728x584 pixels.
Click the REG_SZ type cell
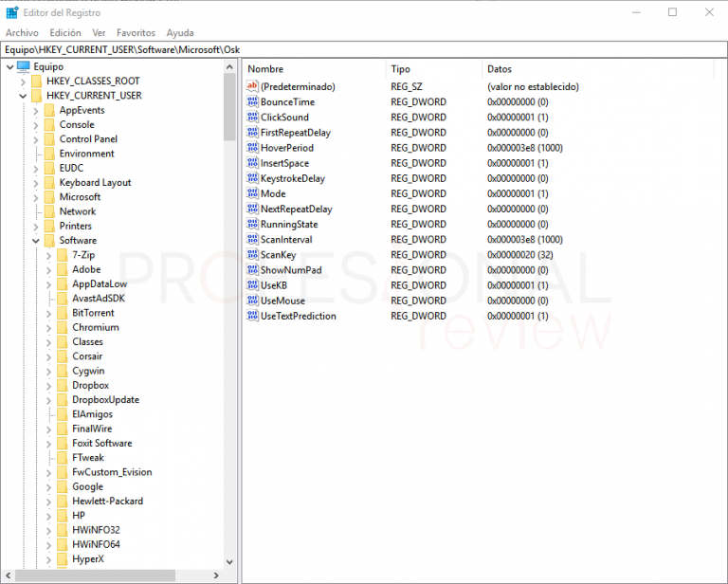tap(407, 87)
